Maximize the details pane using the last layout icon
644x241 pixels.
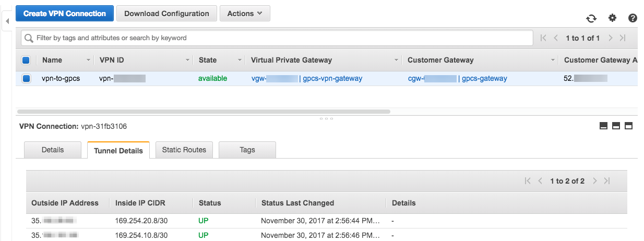[628, 126]
